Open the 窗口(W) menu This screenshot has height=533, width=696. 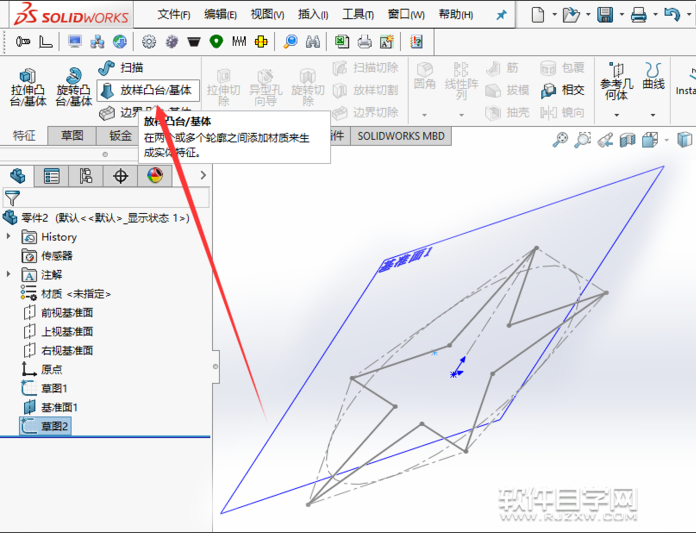[x=406, y=15]
